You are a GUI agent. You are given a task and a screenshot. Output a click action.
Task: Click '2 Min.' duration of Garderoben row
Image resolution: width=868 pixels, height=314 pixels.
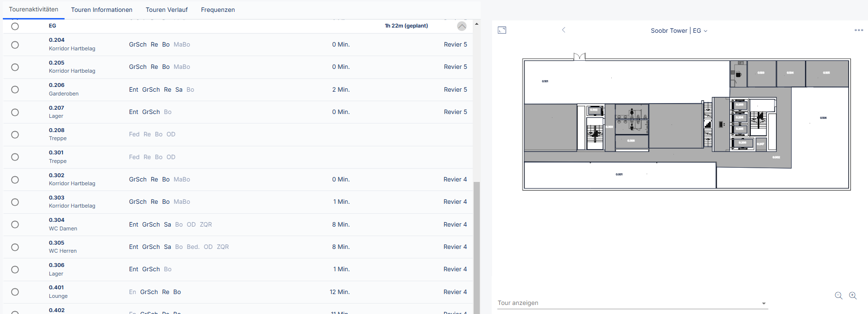(x=341, y=90)
